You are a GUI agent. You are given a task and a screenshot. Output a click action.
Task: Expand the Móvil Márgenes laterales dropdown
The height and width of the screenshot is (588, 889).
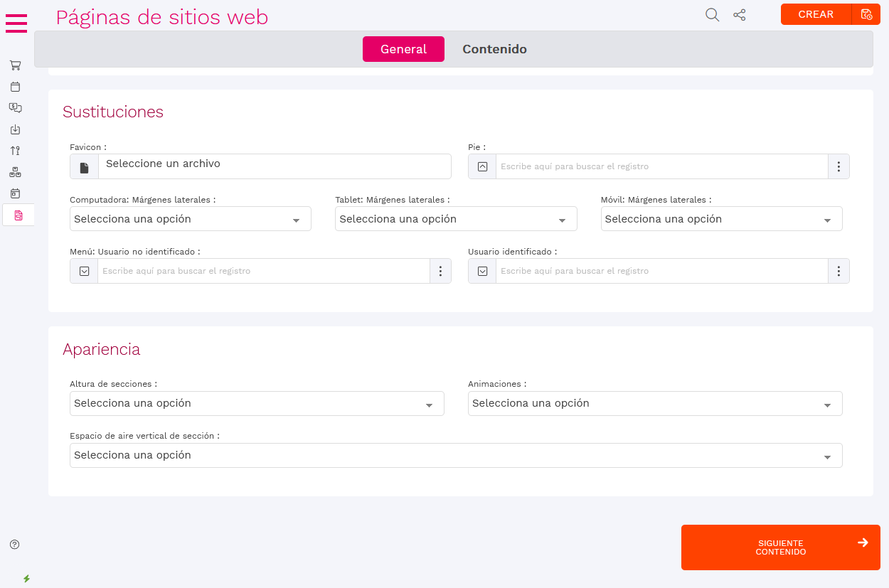(x=721, y=219)
